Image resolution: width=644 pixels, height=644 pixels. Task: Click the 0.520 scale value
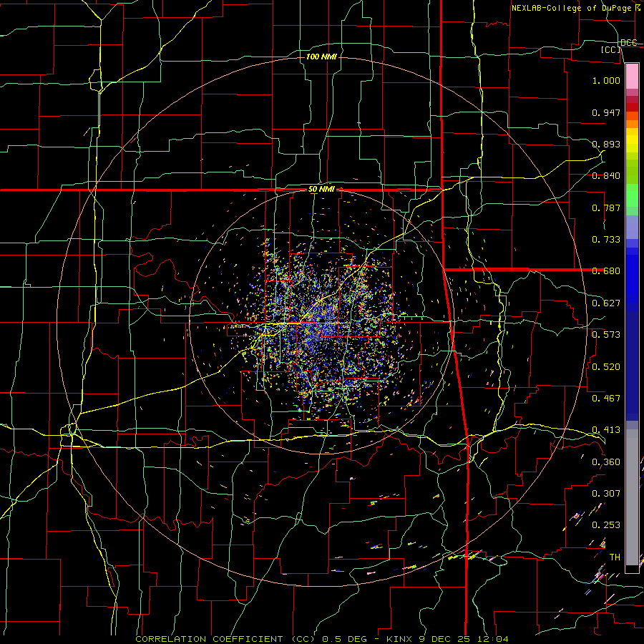click(x=606, y=367)
